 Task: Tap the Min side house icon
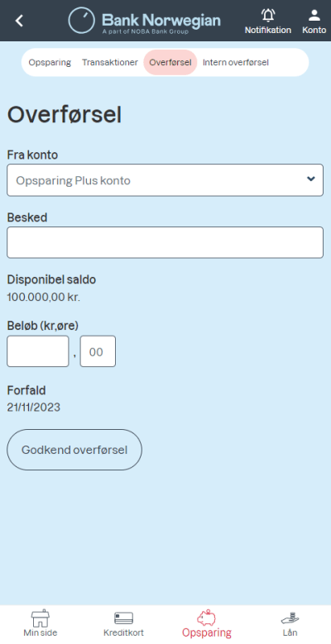pyautogui.click(x=41, y=618)
